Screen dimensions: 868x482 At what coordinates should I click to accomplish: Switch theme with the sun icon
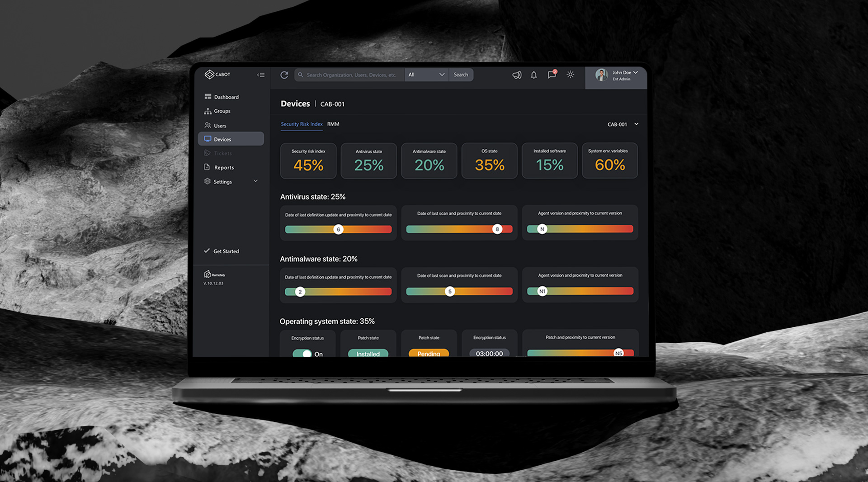point(571,75)
